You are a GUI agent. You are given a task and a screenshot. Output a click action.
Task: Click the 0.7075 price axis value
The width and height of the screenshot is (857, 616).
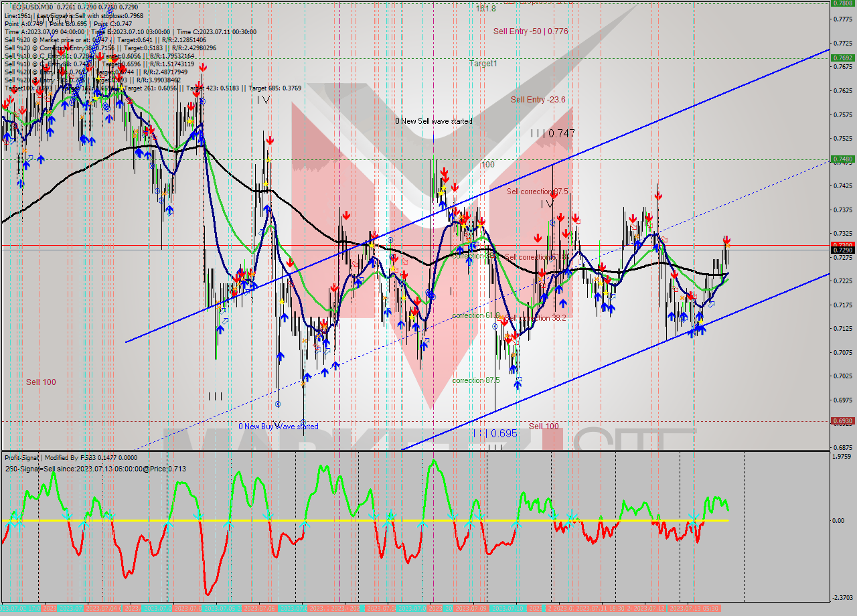(x=843, y=352)
